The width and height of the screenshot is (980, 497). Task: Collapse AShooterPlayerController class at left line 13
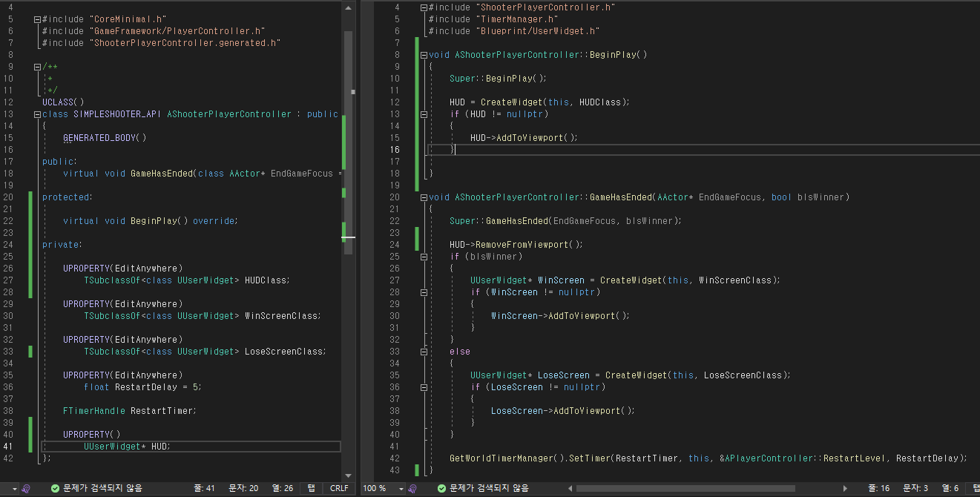pyautogui.click(x=37, y=114)
